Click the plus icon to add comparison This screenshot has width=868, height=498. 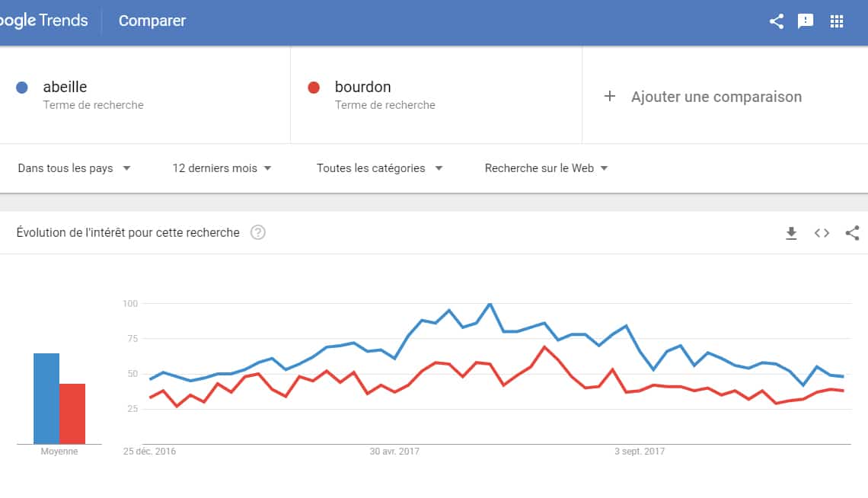tap(609, 97)
